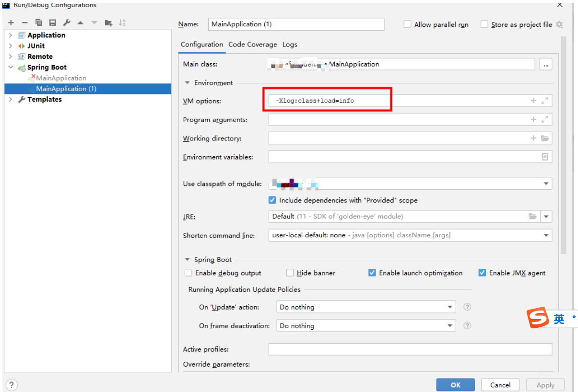Open On 'Update' action dropdown
Viewport: 578px width, 392px height.
pos(450,307)
